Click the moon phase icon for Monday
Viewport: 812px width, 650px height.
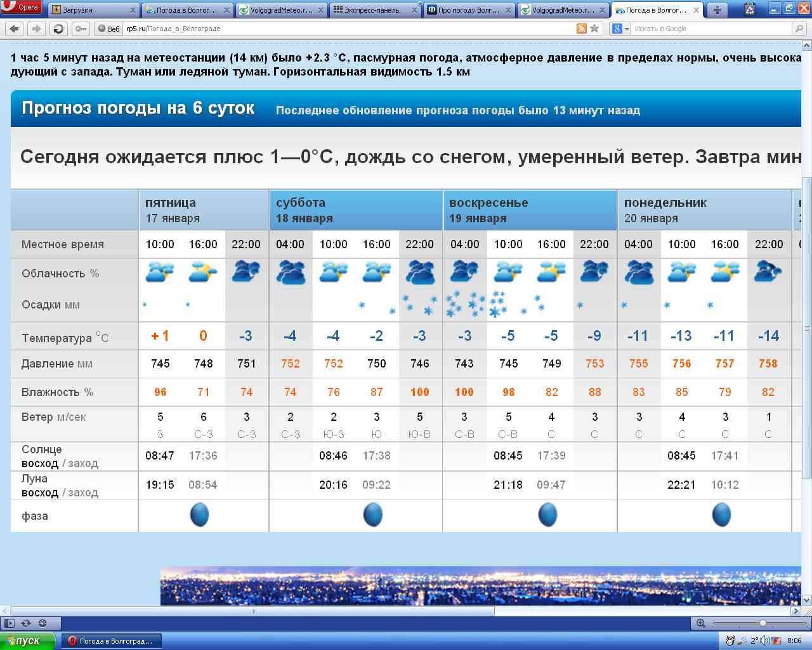pos(721,515)
